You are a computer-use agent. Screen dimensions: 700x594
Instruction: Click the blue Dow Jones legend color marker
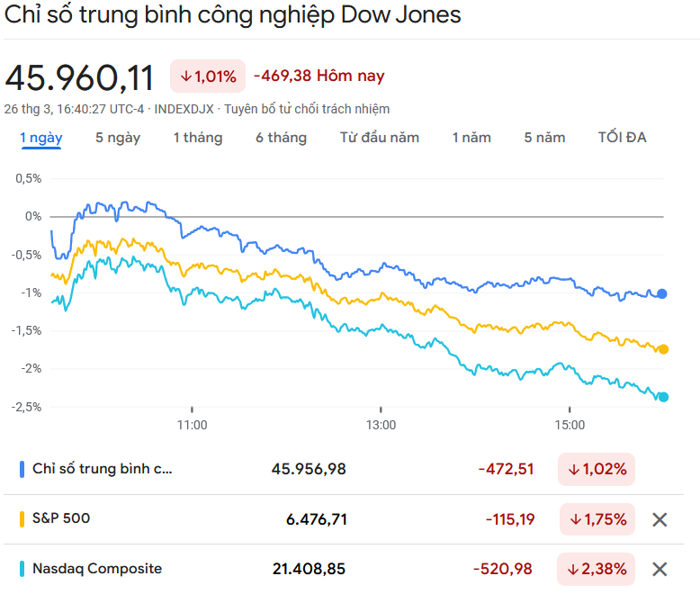point(22,469)
